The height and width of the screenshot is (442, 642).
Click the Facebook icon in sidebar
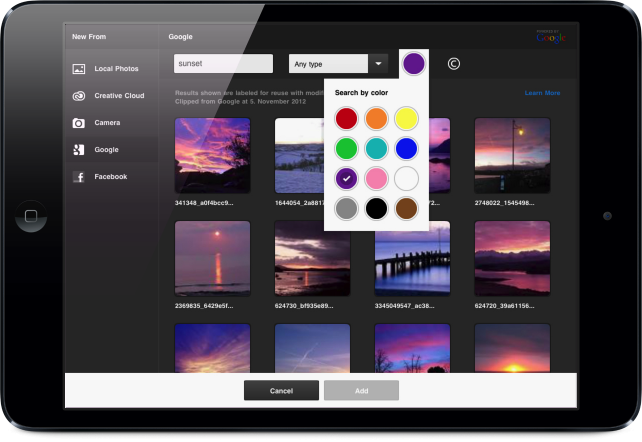pos(79,177)
